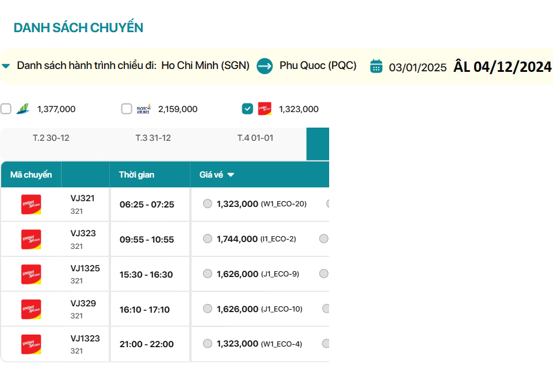The image size is (553, 392).
Task: Click the Vietjet logo in the VJ321 row
Action: (31, 204)
